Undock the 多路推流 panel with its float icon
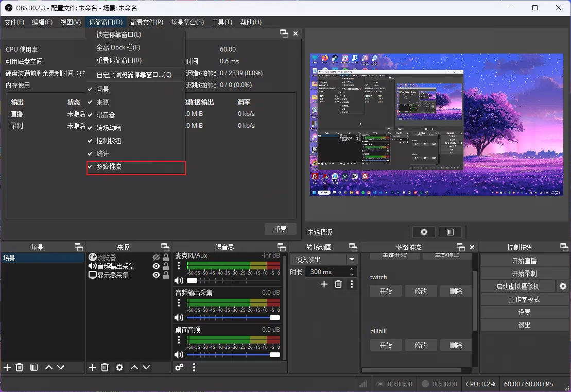This screenshot has height=392, width=571. (x=461, y=247)
